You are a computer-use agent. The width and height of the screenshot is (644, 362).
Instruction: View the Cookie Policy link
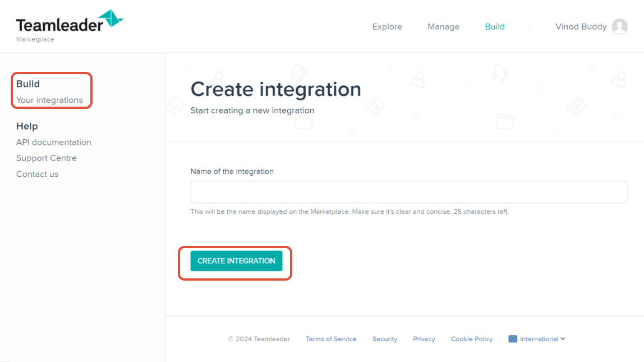coord(472,339)
